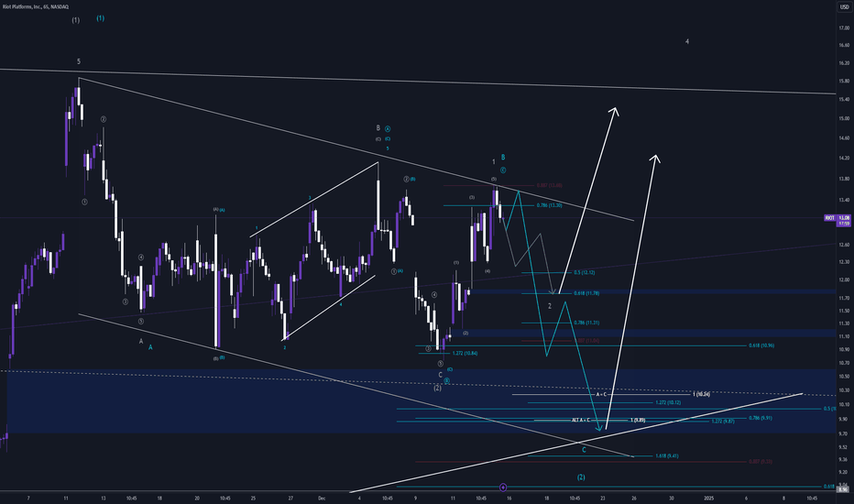The image size is (854, 504).
Task: Select the 1.272 (10.84) Fibonacci label
Action: 465,353
